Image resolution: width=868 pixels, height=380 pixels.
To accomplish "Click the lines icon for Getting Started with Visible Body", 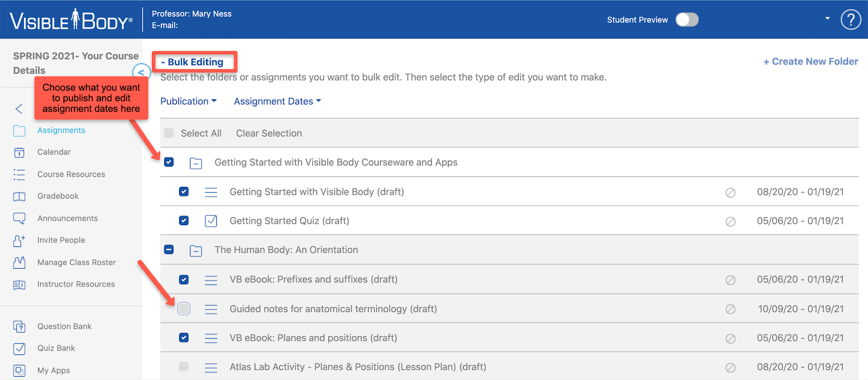I will [211, 192].
